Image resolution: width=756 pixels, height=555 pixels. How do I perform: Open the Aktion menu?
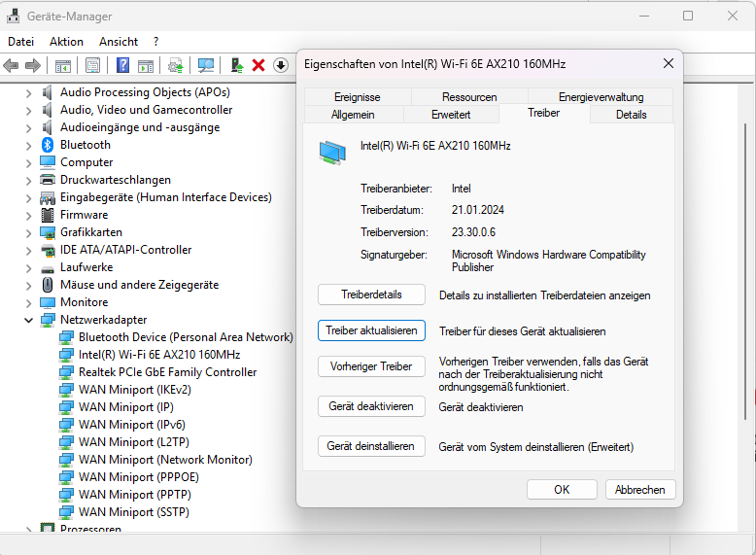[66, 42]
